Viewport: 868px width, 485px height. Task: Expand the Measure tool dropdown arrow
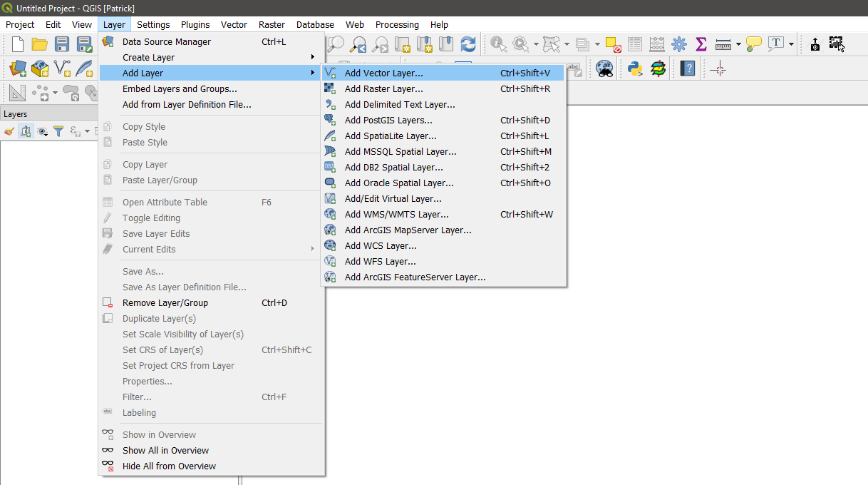pyautogui.click(x=738, y=44)
